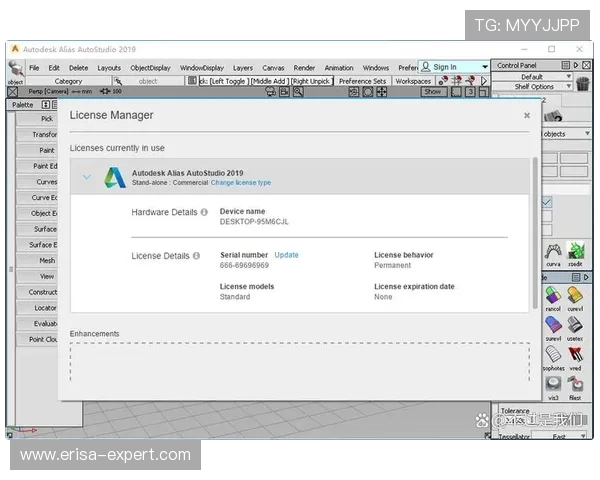Select the curevl shelf tool
Image resolution: width=600 pixels, height=480 pixels.
(x=576, y=297)
